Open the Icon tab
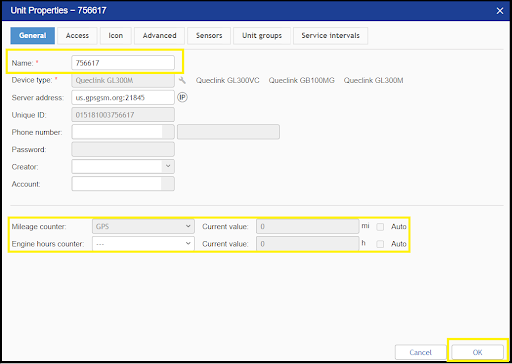The image size is (512, 364). coord(116,36)
